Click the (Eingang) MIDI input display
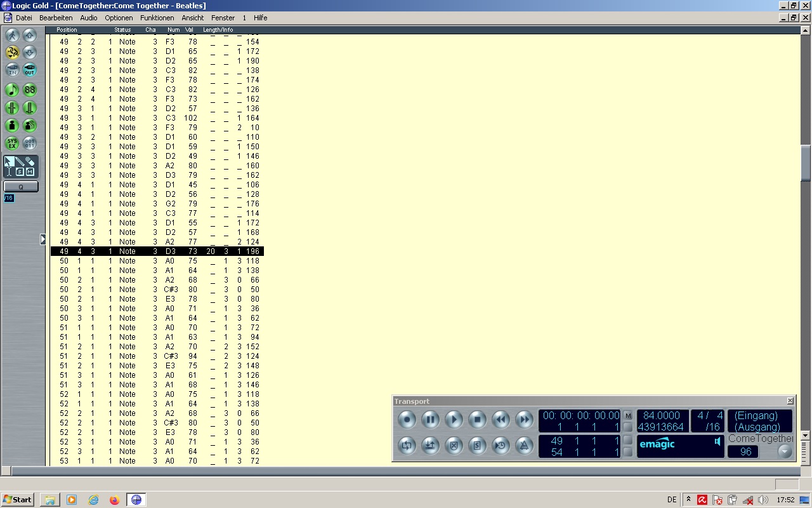 (756, 415)
